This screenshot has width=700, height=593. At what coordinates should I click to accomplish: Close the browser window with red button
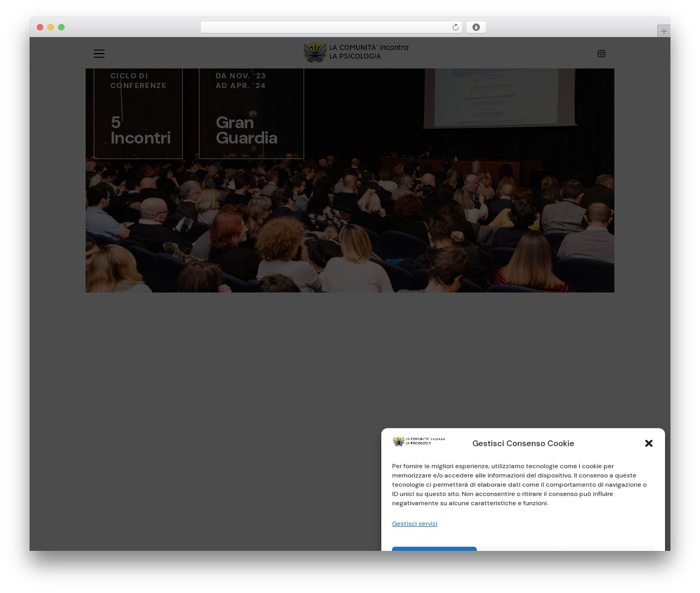click(x=40, y=27)
